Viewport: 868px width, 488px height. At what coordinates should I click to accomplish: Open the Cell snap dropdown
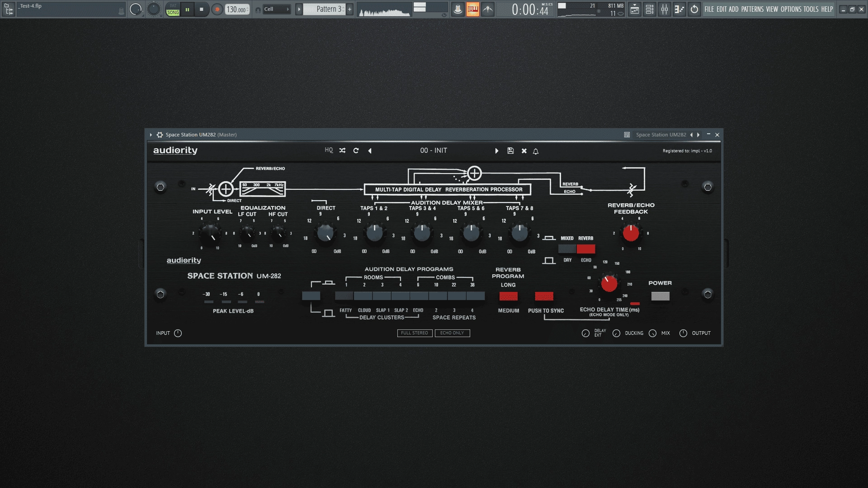(277, 9)
